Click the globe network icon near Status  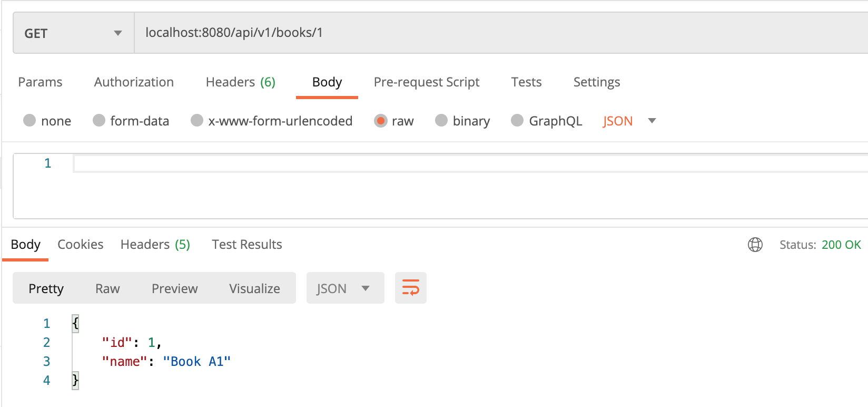pos(755,245)
